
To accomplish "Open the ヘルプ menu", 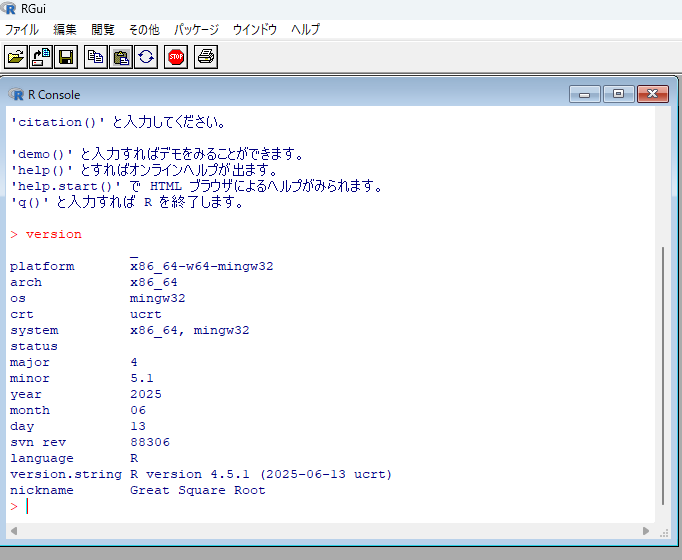I will 305,30.
